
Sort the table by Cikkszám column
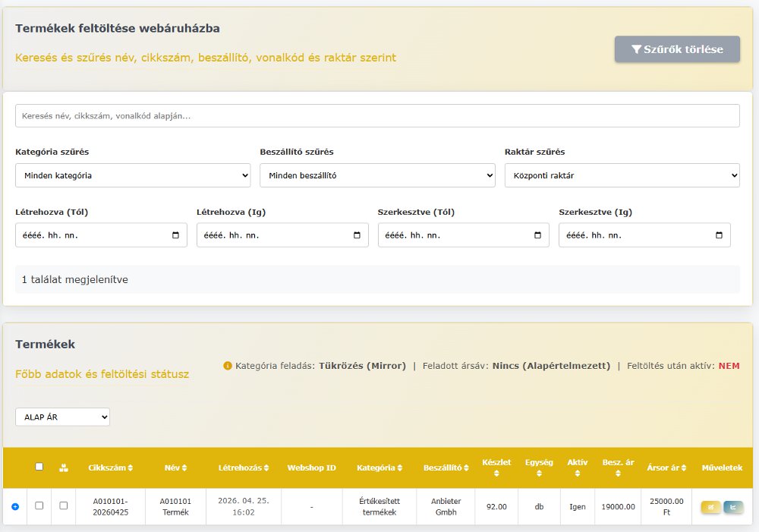tap(111, 468)
